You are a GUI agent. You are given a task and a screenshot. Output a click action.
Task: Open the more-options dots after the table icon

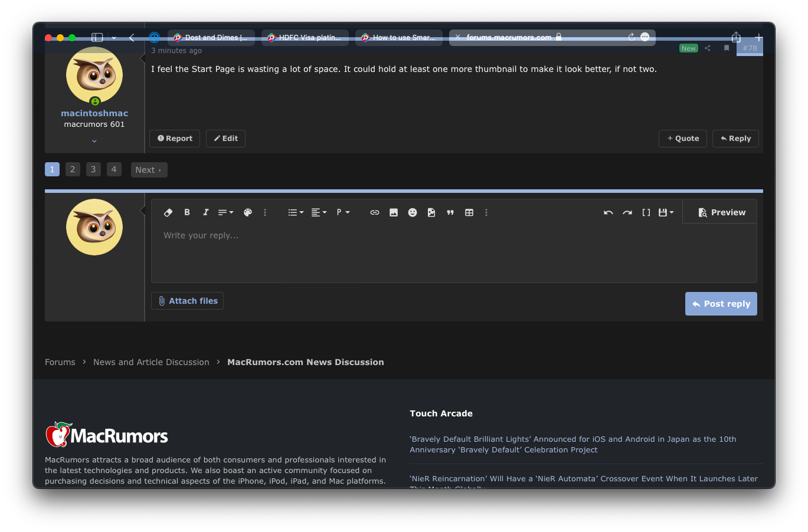pos(486,212)
